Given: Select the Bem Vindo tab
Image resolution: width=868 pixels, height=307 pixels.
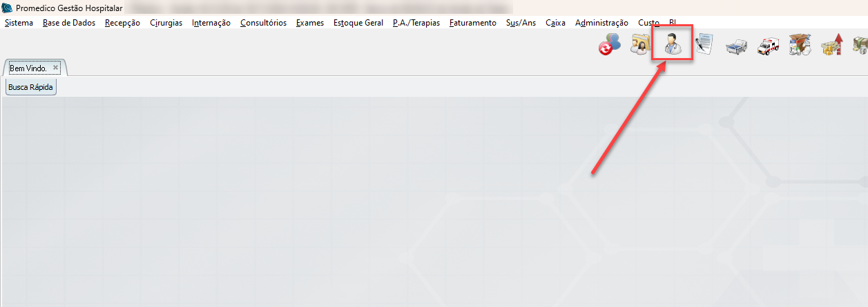Looking at the screenshot, I should [28, 68].
